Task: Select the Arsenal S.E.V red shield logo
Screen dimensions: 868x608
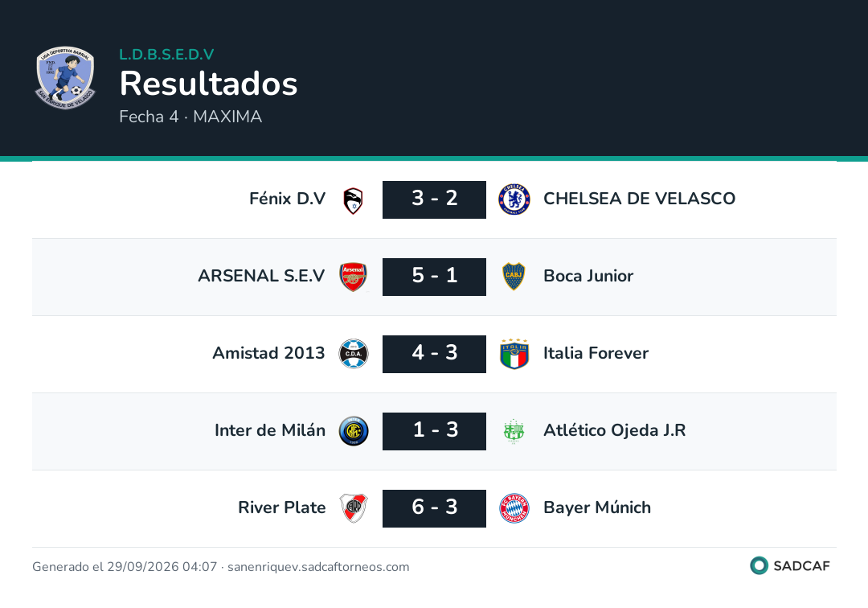Action: (x=353, y=277)
